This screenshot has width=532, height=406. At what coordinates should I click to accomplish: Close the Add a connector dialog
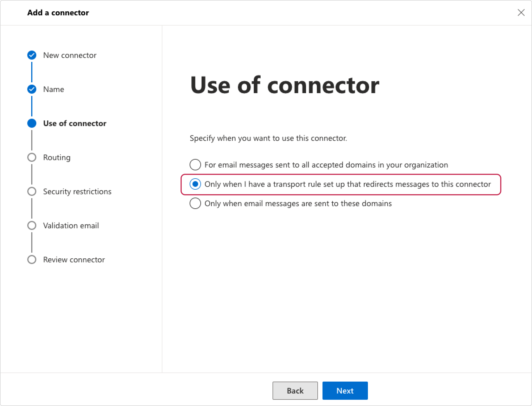521,12
